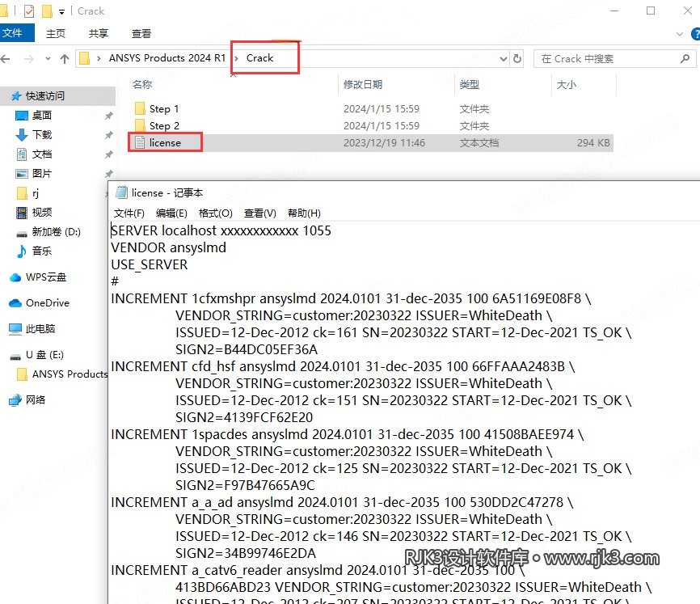Viewport: 700px width, 604px height.
Task: Expand chevron before ANSYS Products 2024 R1
Action: (99, 58)
